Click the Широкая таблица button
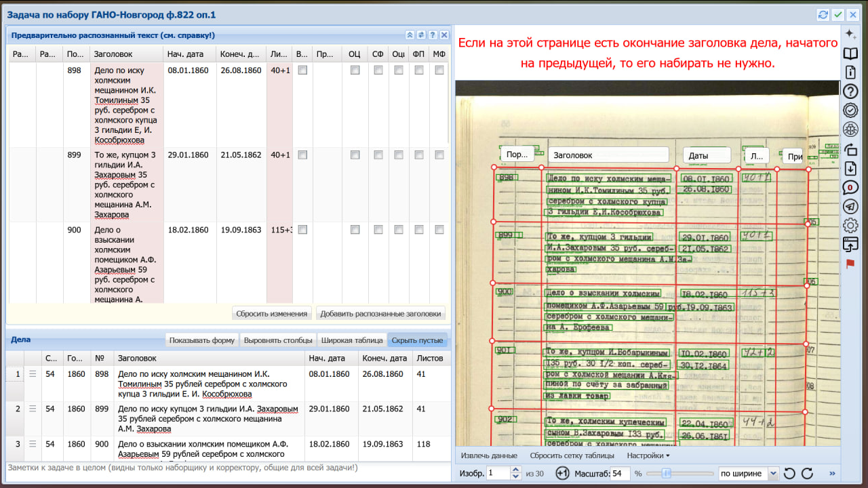Image resolution: width=868 pixels, height=488 pixels. [x=352, y=340]
